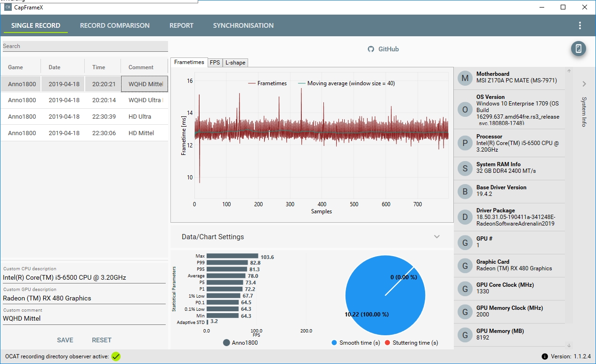This screenshot has width=596, height=364.
Task: Click the Max 103.6 FPS bar
Action: pyautogui.click(x=232, y=256)
